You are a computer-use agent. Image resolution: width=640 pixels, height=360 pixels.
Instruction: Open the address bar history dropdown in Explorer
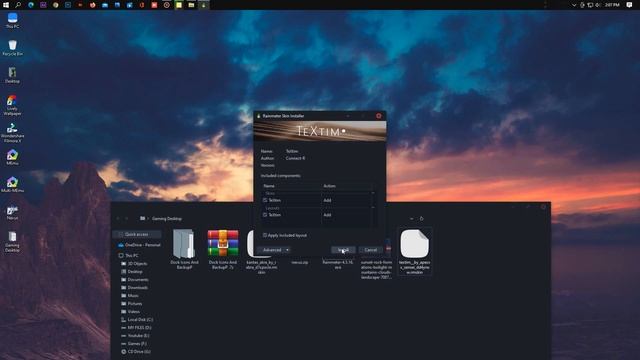[x=411, y=219]
